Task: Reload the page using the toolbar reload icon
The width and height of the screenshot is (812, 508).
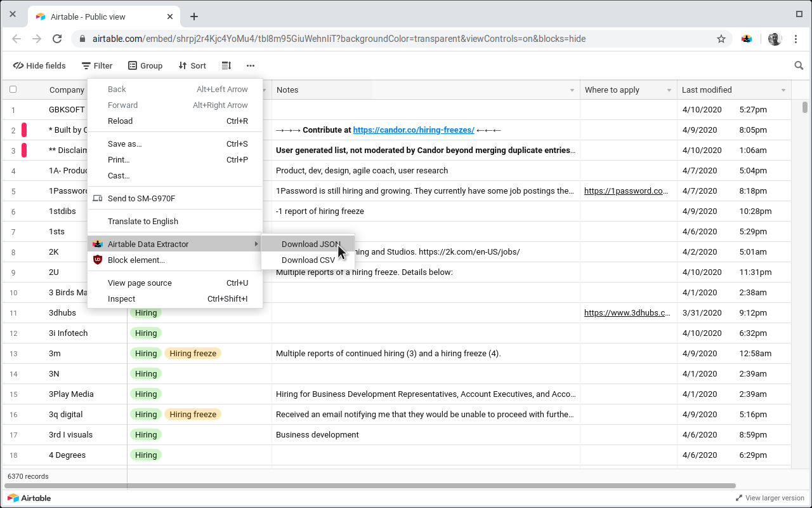Action: 57,39
